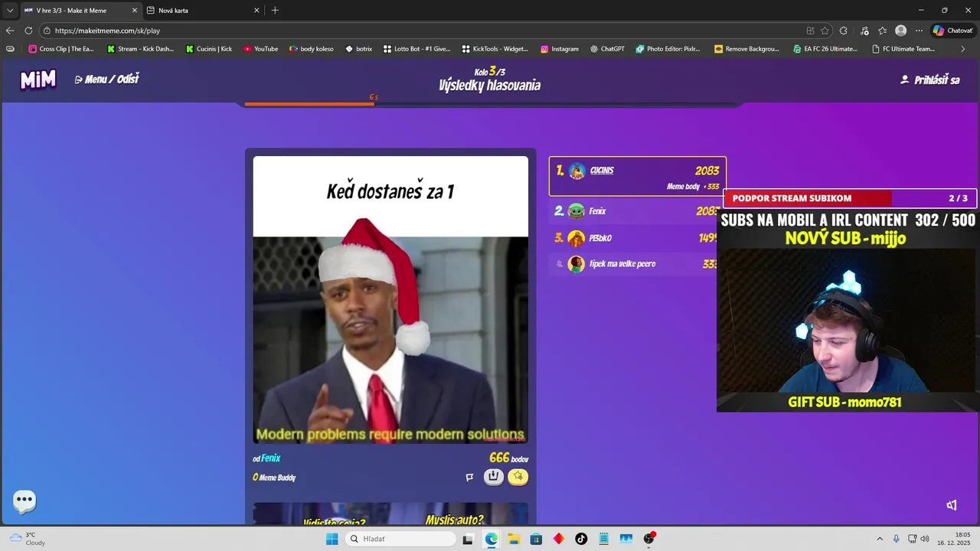The width and height of the screenshot is (980, 551).
Task: Open the volume icon in system tray
Action: tap(925, 539)
